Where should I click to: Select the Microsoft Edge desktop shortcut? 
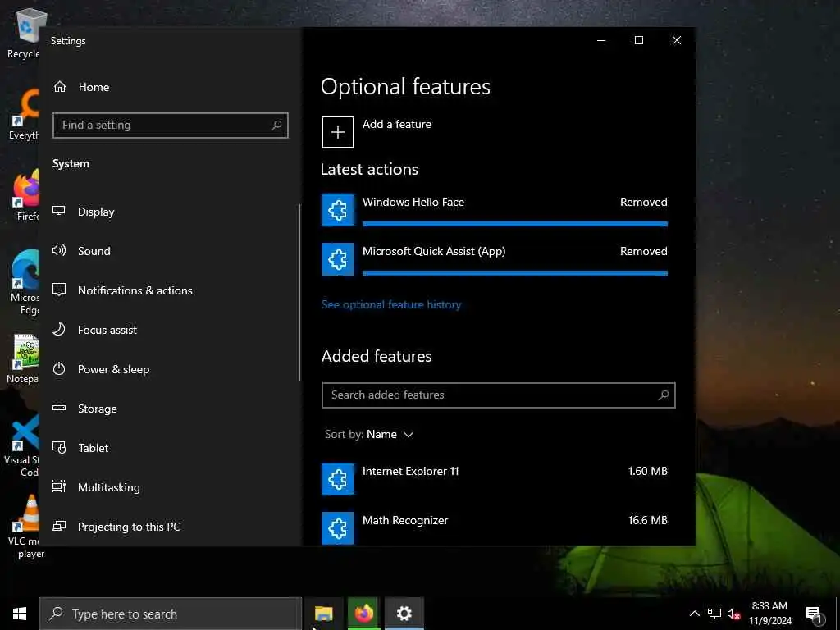click(25, 283)
